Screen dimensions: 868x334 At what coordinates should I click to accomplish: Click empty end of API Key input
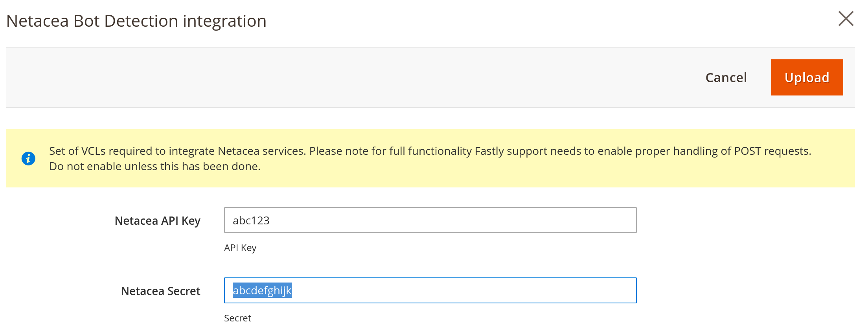[511, 220]
